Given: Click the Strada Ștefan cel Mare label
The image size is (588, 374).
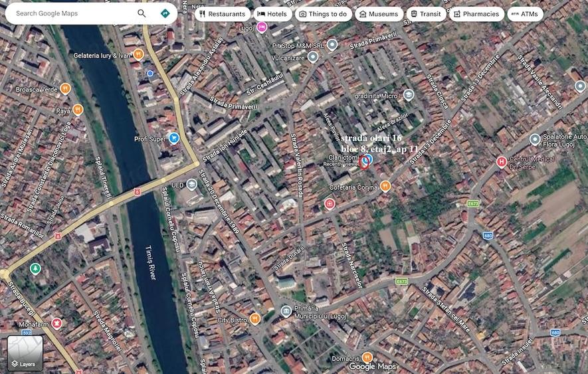Looking at the screenshot, I should [x=446, y=310].
